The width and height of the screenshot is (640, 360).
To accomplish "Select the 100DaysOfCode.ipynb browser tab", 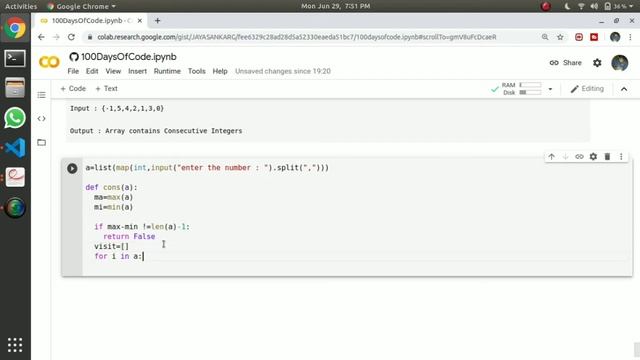I will (91, 20).
